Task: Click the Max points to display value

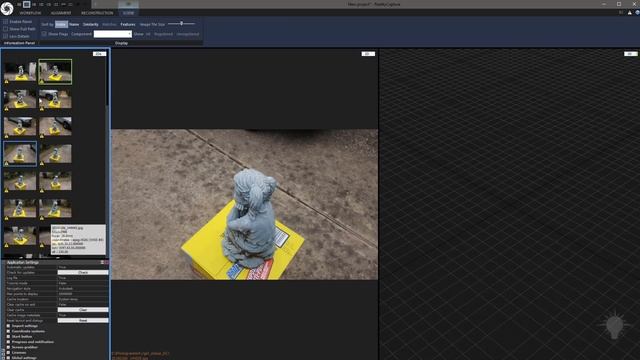Action: point(83,294)
